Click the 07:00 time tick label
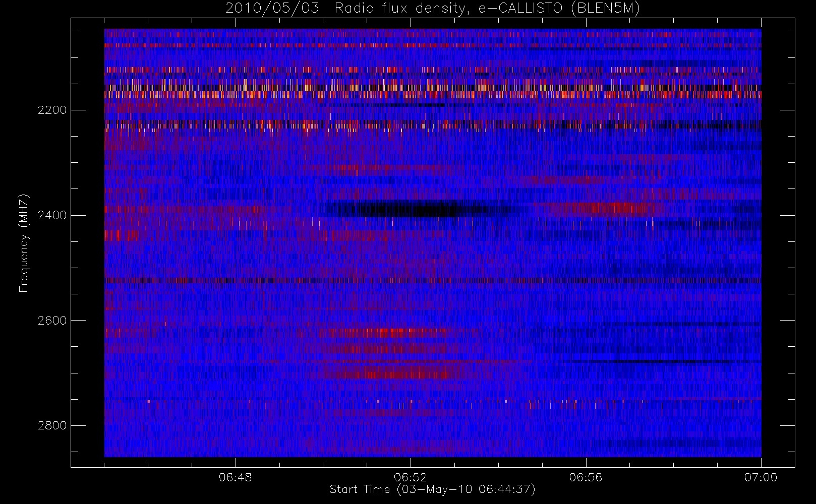Screen dimensions: 816x504 point(761,477)
